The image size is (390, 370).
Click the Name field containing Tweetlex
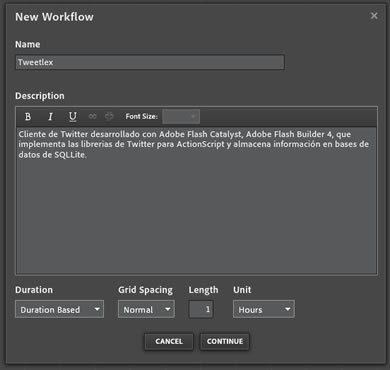(150, 62)
